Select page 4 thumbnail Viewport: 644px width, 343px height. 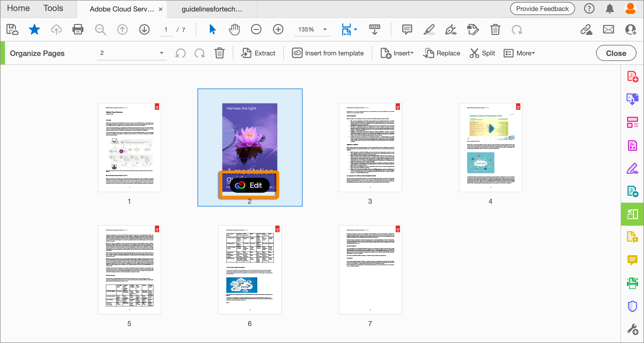tap(491, 147)
